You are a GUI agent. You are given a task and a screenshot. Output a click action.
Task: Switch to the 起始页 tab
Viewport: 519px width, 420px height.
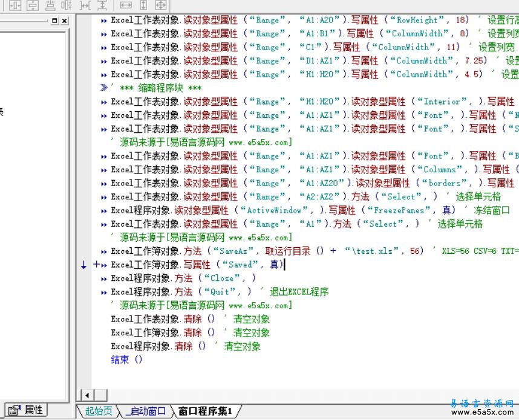click(x=99, y=411)
